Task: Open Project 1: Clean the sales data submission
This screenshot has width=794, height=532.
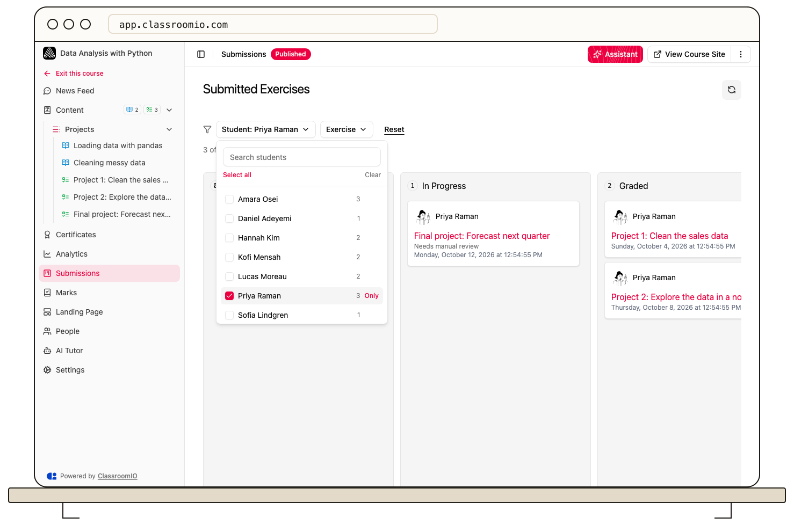Action: click(x=669, y=236)
